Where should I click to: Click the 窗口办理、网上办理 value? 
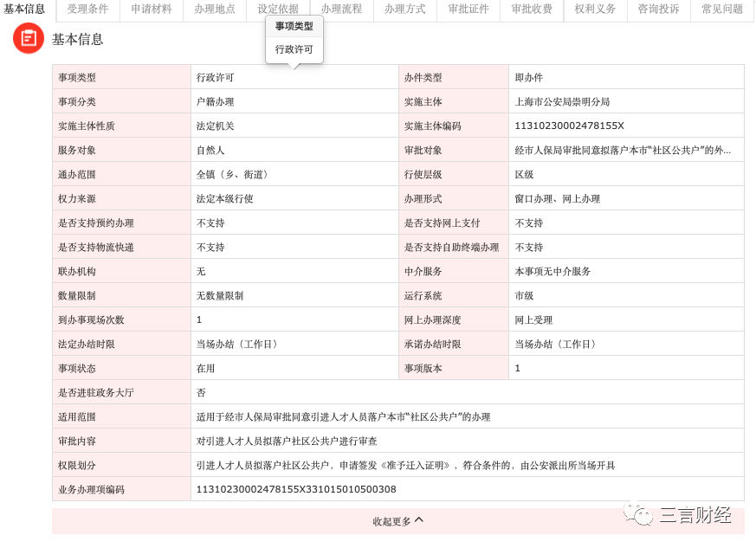558,198
